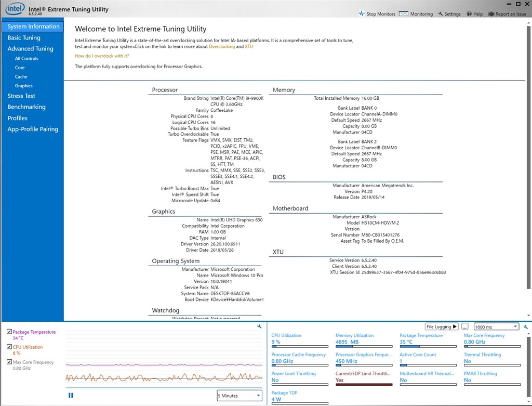Follow the Overclocking link
Screen dimensions: 532x406
coord(221,46)
